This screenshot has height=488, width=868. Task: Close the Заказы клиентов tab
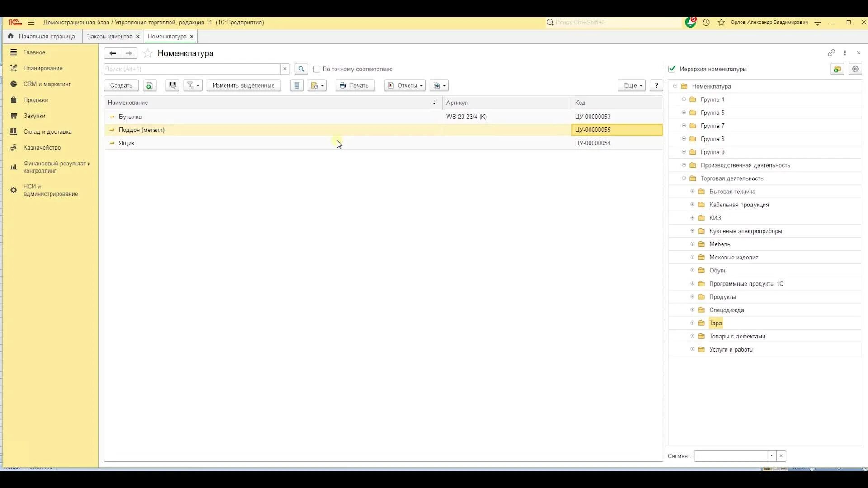pyautogui.click(x=138, y=37)
